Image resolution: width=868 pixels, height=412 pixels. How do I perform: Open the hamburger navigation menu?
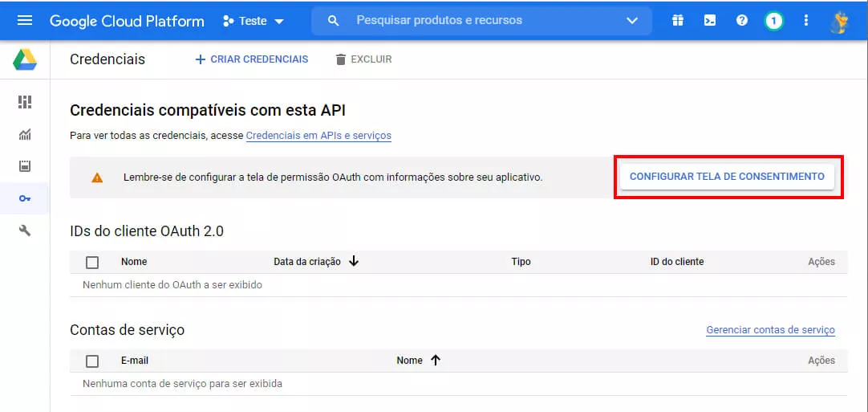(x=25, y=21)
